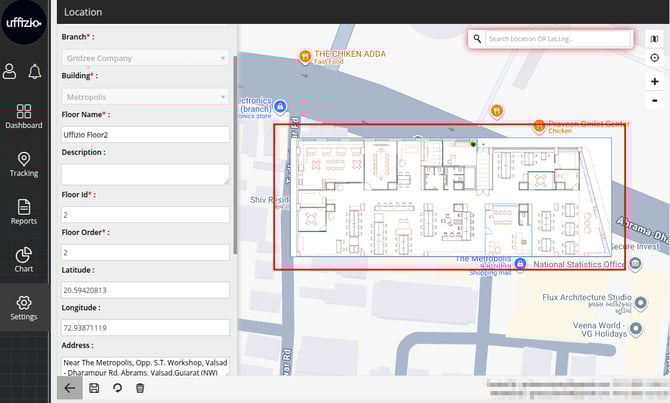Click the Floor Name input field
Screen dimensions: 670x403
pos(145,134)
